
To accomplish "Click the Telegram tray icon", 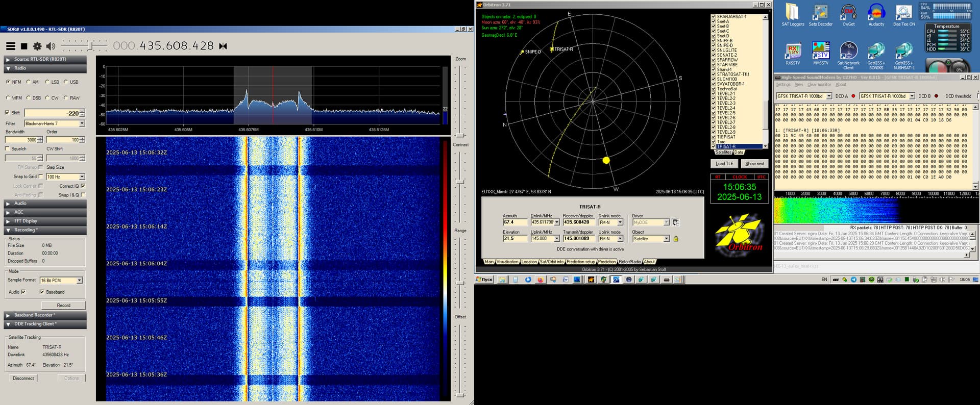I will [853, 280].
